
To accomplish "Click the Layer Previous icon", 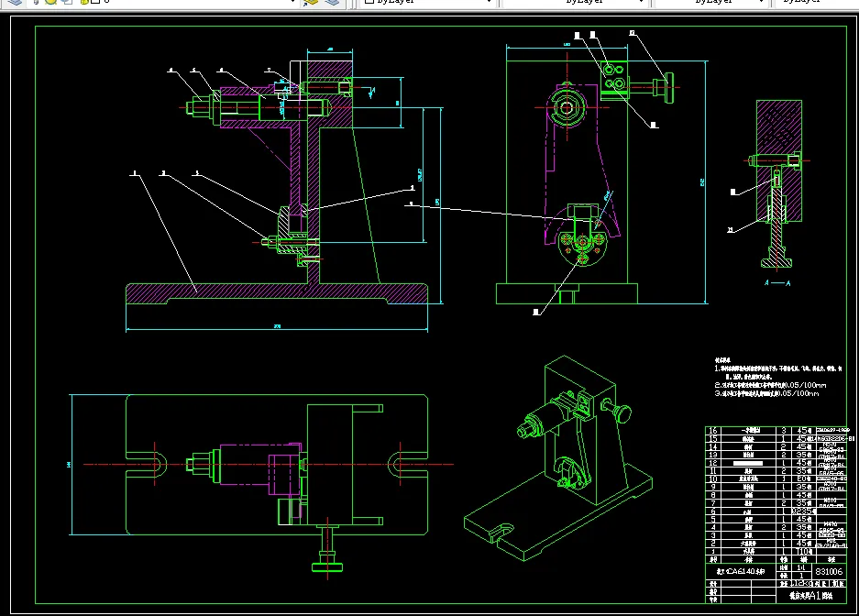I will 332,2.
